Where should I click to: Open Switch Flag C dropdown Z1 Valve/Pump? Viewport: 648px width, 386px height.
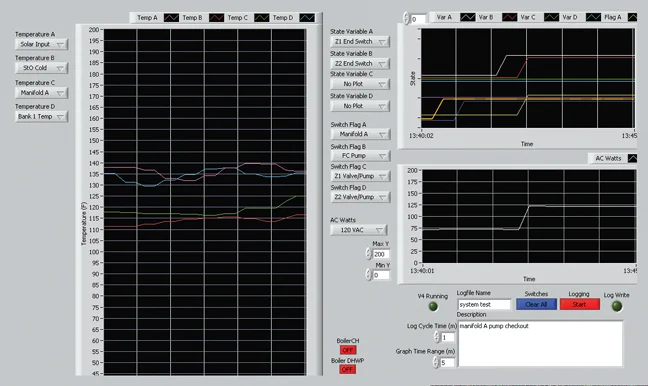tap(360, 176)
